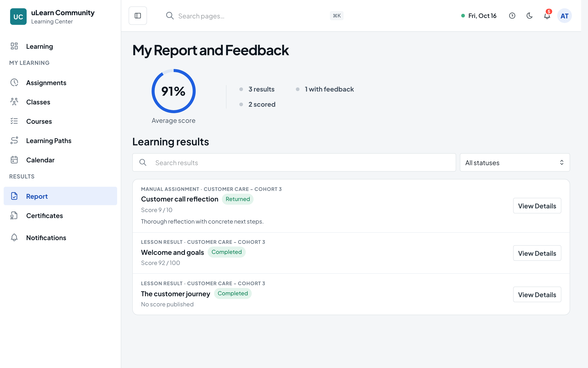Click the Calendar icon in sidebar
The width and height of the screenshot is (588, 368).
[x=14, y=160]
